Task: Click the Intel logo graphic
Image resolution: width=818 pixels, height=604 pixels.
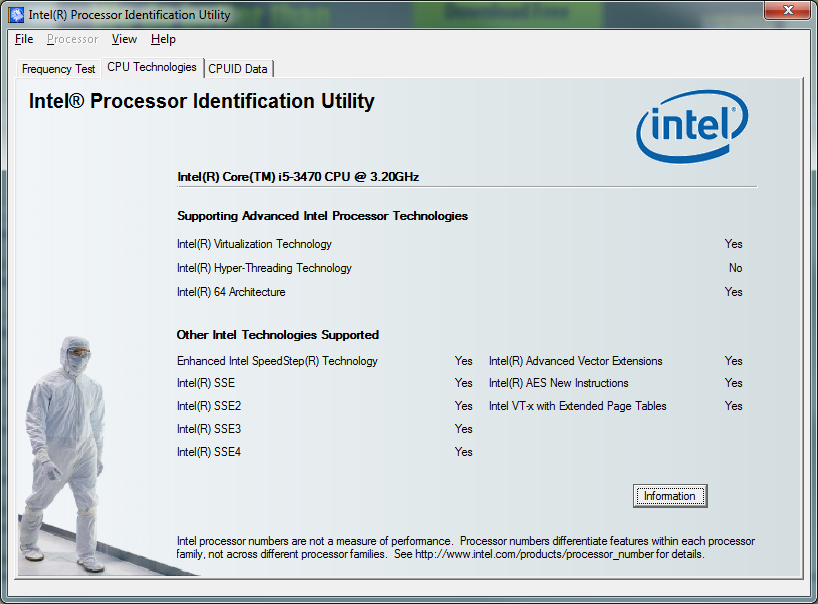Action: pos(692,126)
